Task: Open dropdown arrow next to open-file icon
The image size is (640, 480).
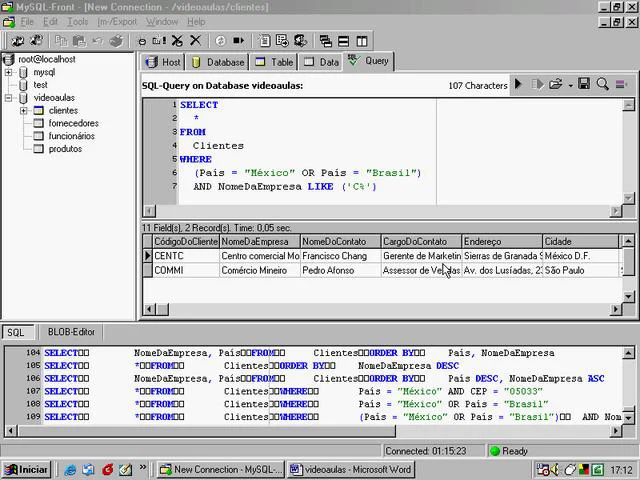Action: coord(571,85)
